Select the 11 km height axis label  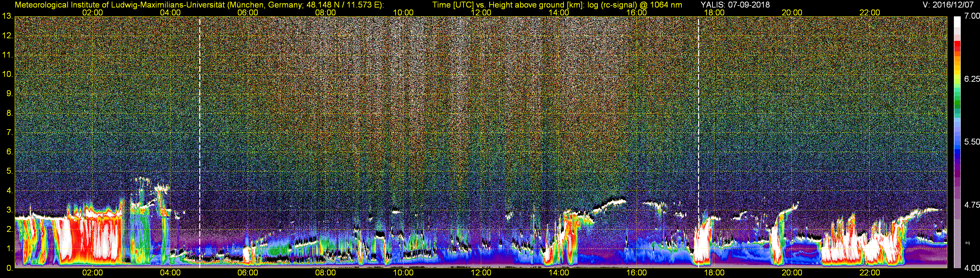[x=7, y=55]
